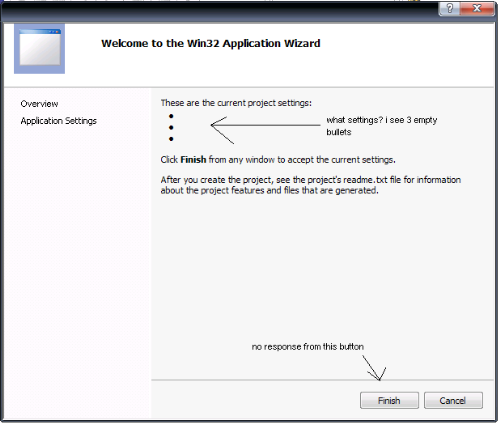Click the 'Click Finish from any window' sentence
Viewport: 500px width, 424px height.
point(278,160)
